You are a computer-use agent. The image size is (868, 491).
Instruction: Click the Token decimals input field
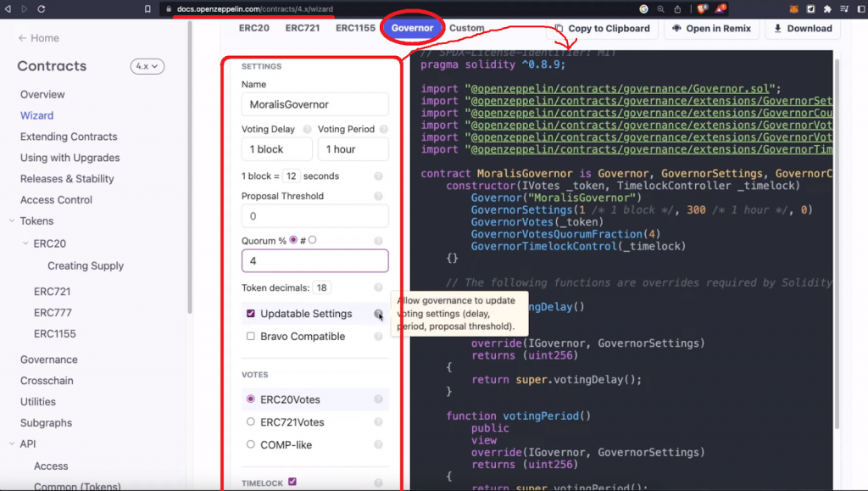[x=321, y=287]
